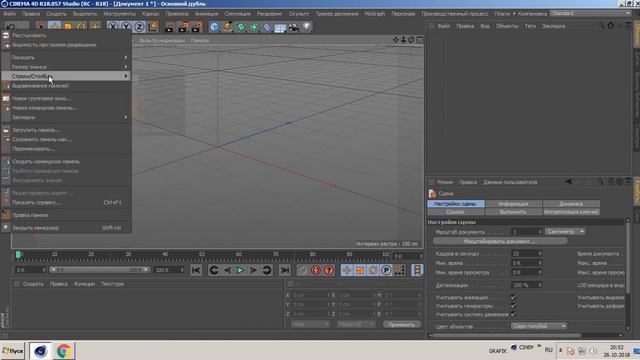Viewport: 640px width, 360px height.
Task: Add a Light object from toolbar
Action: click(307, 27)
